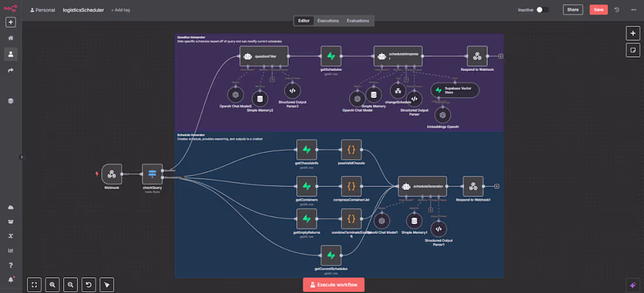Click the fit view zoom button
Image resolution: width=644 pixels, height=293 pixels.
(x=34, y=284)
